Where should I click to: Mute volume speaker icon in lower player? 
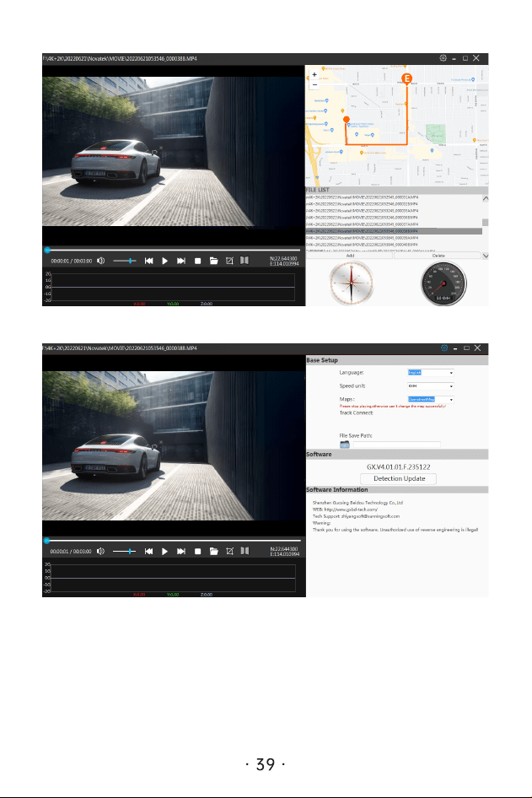(x=100, y=551)
